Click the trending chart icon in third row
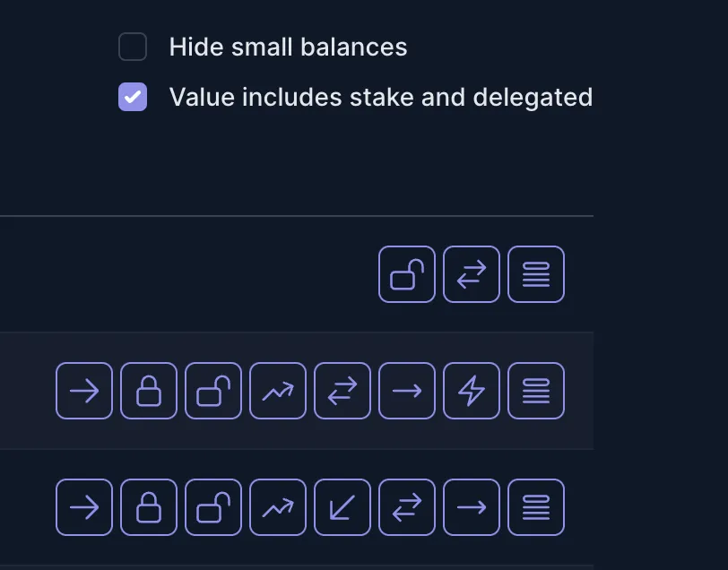 tap(278, 507)
